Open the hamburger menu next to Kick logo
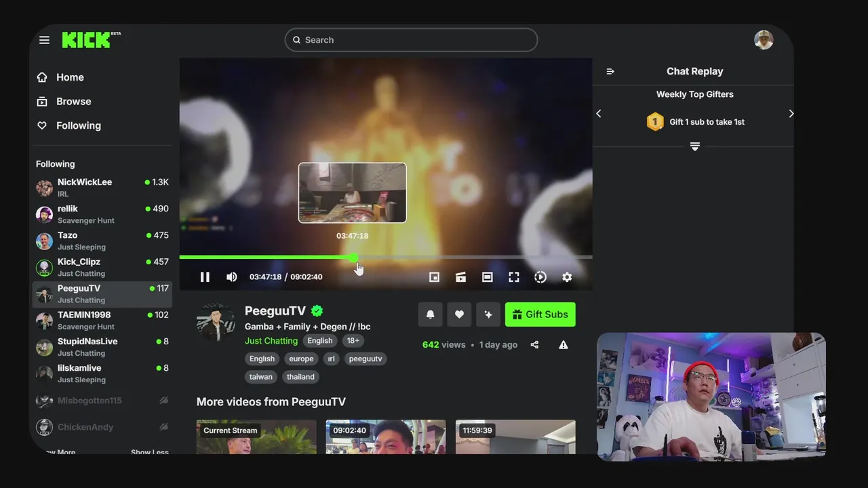The image size is (868, 488). pos(44,40)
